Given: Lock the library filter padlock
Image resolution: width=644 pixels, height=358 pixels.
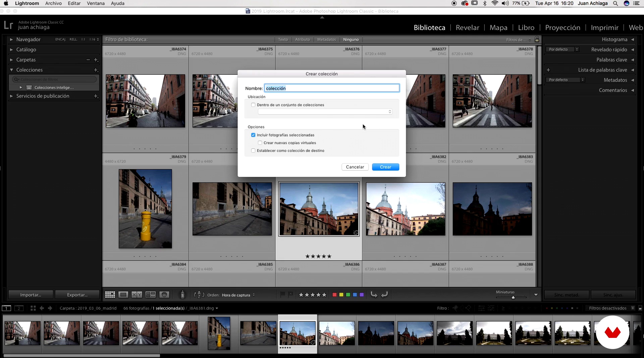Looking at the screenshot, I should tap(537, 40).
